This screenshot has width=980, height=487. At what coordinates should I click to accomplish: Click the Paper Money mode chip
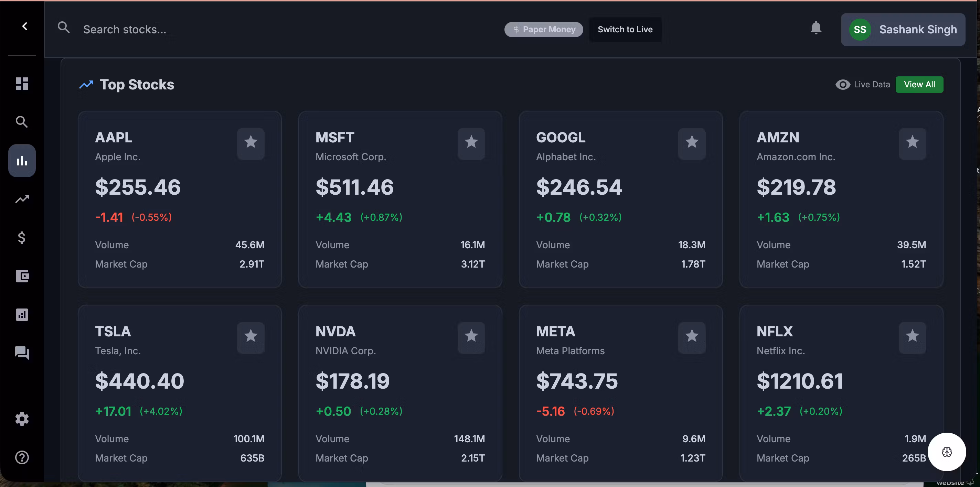pos(544,30)
